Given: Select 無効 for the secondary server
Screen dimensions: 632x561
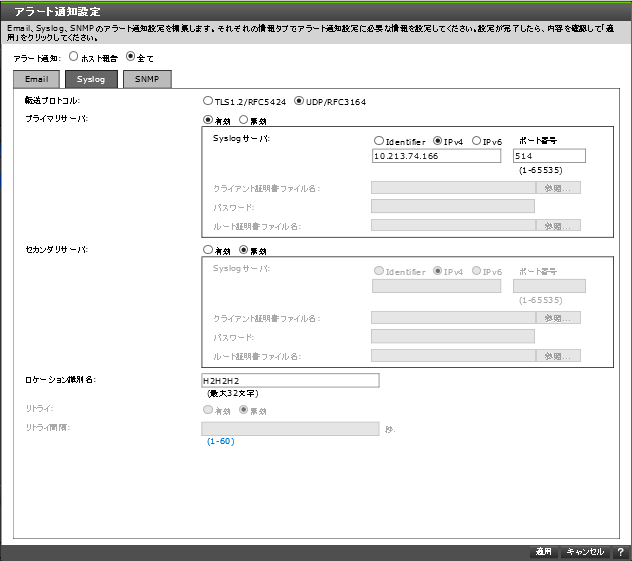Looking at the screenshot, I should click(243, 250).
